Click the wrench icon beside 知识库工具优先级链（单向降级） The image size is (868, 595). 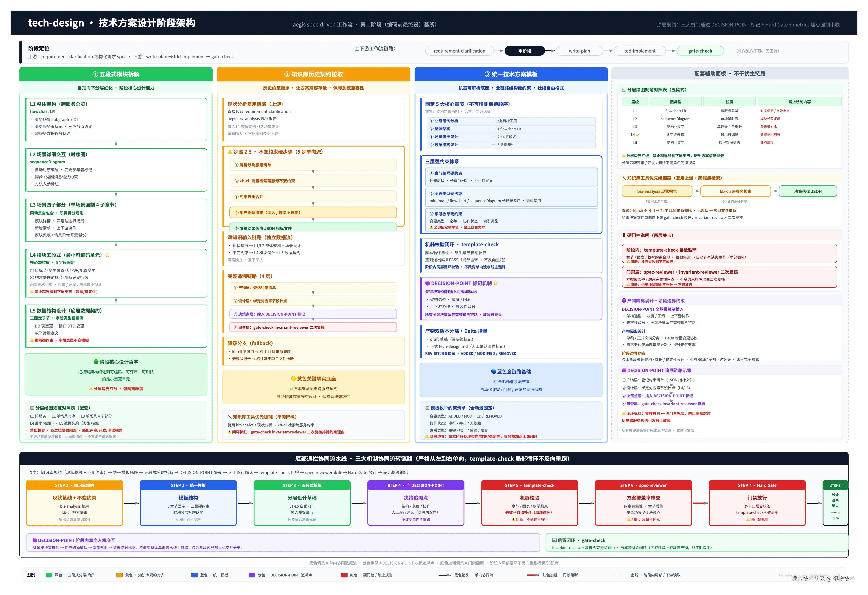230,416
